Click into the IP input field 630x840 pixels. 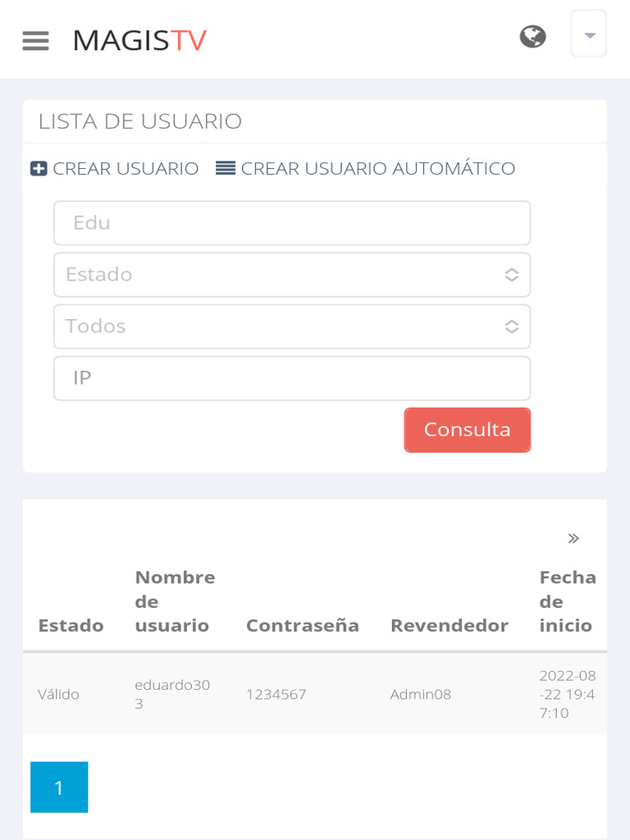tap(292, 378)
